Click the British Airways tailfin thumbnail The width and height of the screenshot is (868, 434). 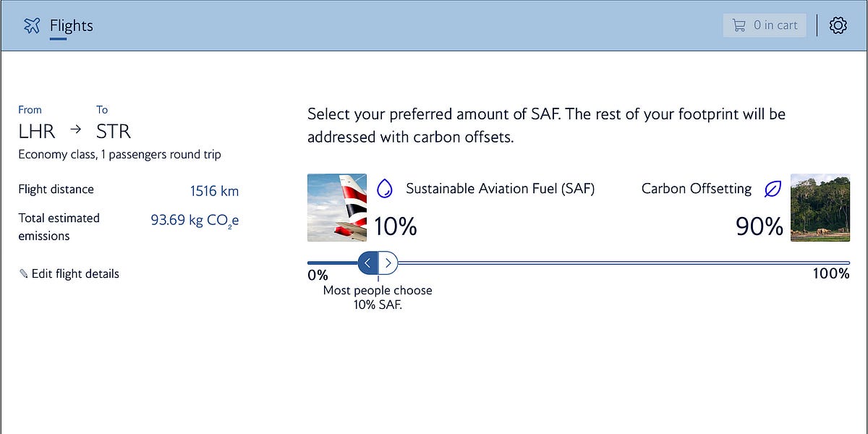[x=337, y=208]
